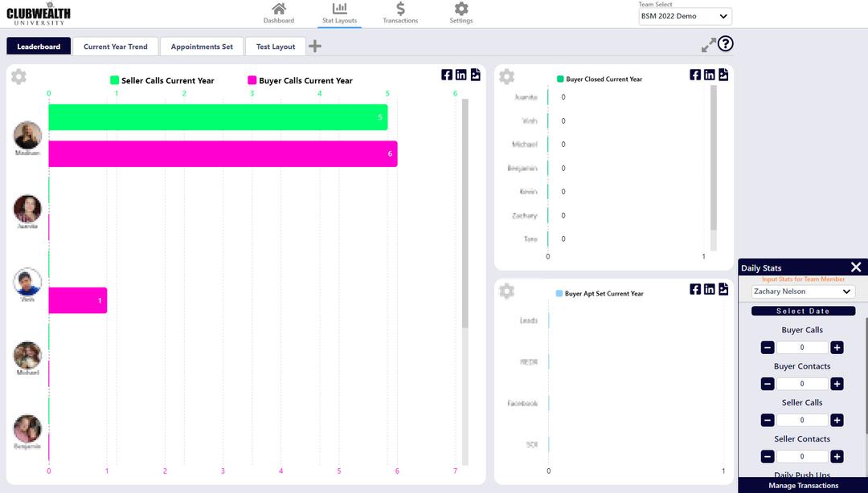Click the Daily Stats panel scrollbar
The width and height of the screenshot is (868, 493).
tap(866, 377)
